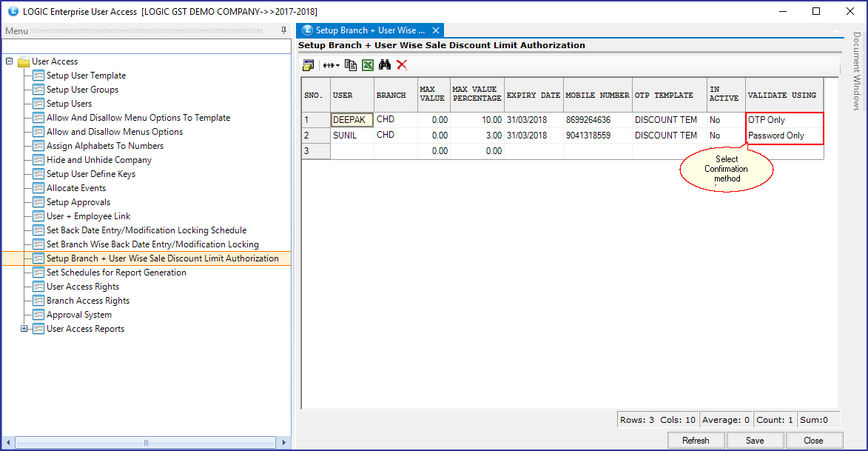This screenshot has height=451, width=868.
Task: Maximize the LOGIC Enterprise window
Action: coord(816,11)
